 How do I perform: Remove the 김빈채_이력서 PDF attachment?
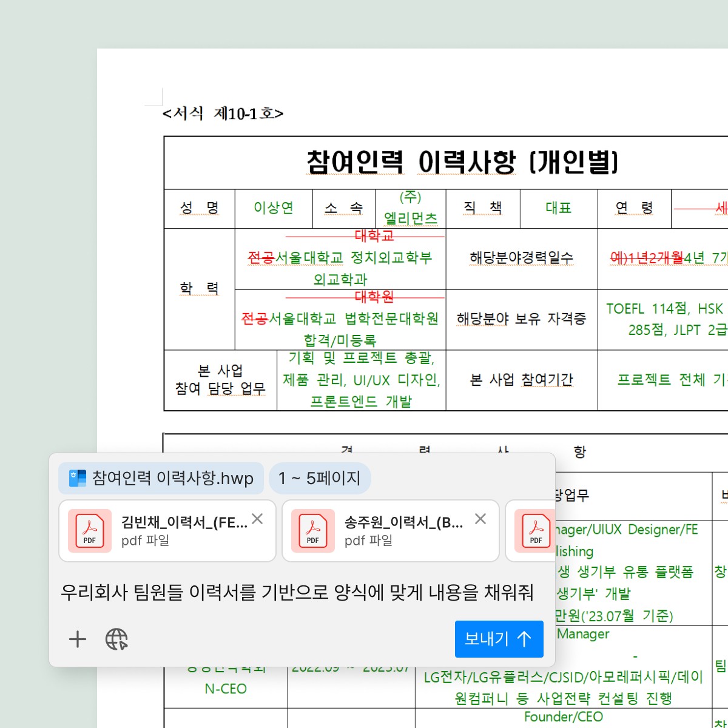pyautogui.click(x=257, y=519)
